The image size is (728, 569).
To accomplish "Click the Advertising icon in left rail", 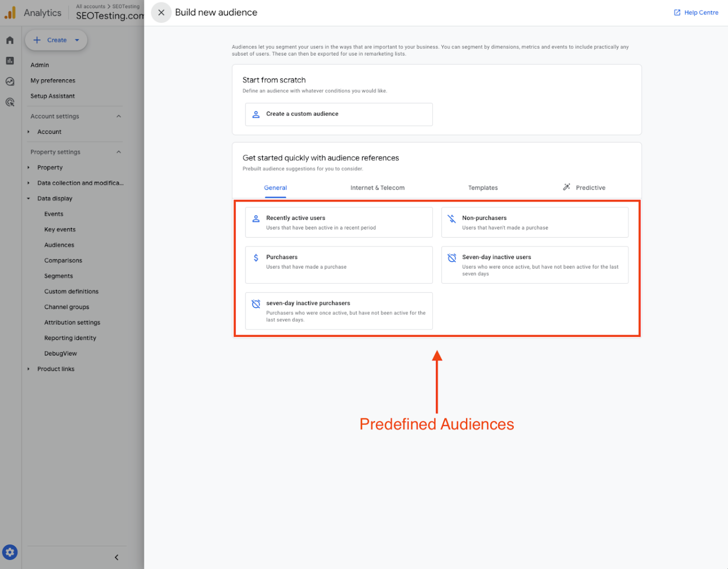I will point(9,102).
